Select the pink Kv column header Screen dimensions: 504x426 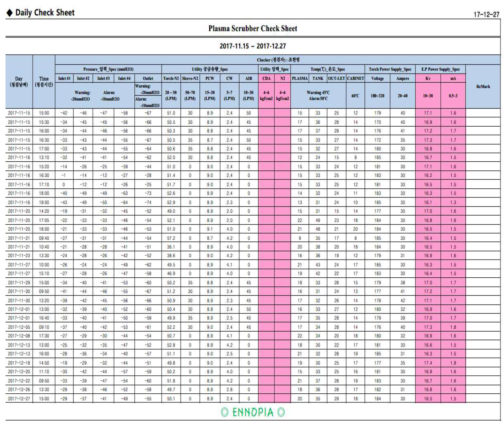(428, 78)
